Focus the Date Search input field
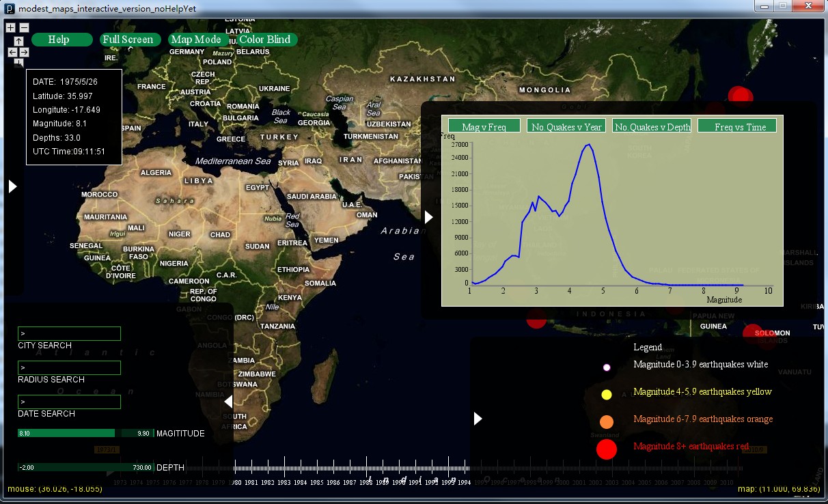This screenshot has height=504, width=828. coord(69,402)
